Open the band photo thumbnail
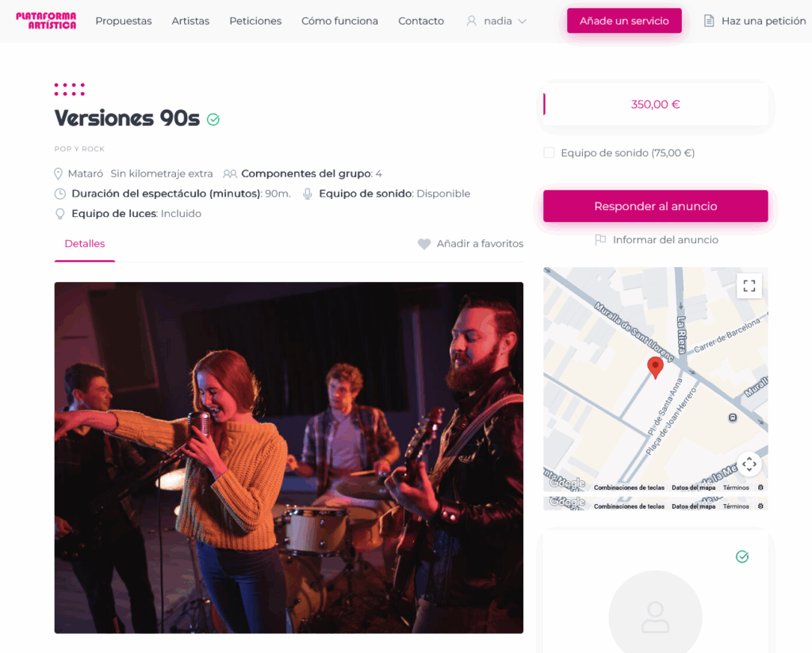Viewport: 812px width, 653px height. click(x=289, y=457)
